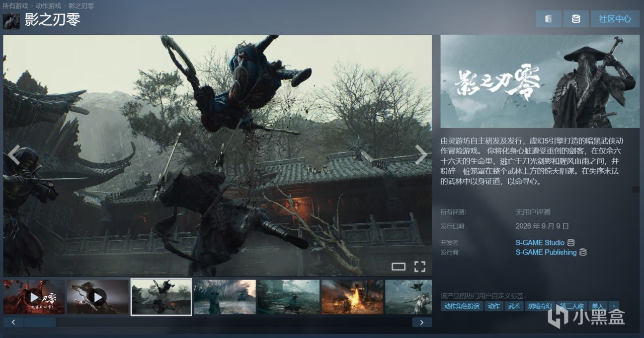The width and height of the screenshot is (644, 338).
Task: Open the 动作 tag
Action: tap(494, 306)
